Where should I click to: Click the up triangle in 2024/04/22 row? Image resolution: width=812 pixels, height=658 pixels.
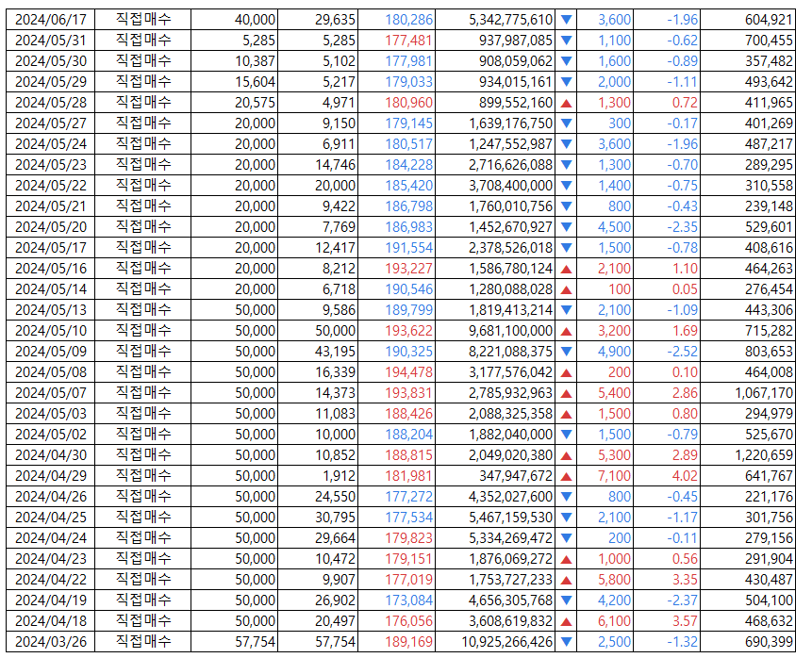point(566,580)
